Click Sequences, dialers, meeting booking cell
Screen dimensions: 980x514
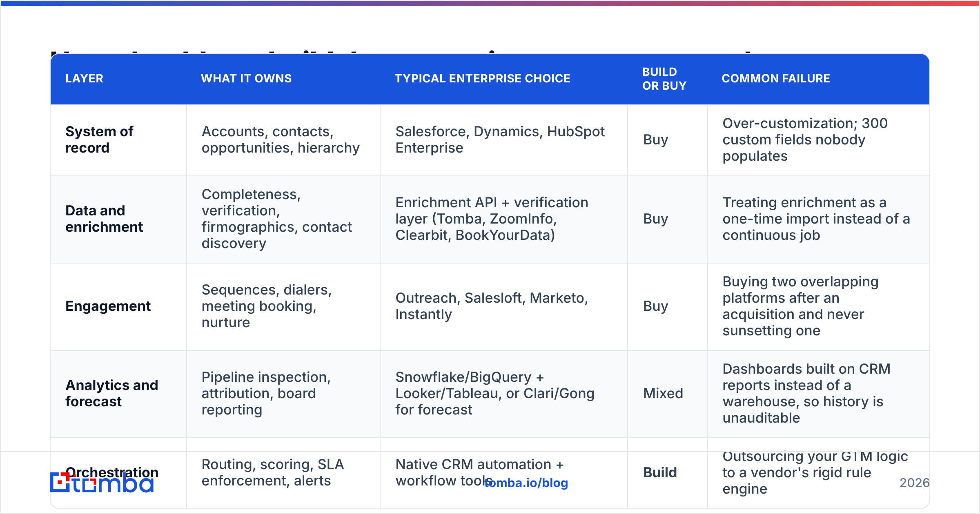coord(283,306)
